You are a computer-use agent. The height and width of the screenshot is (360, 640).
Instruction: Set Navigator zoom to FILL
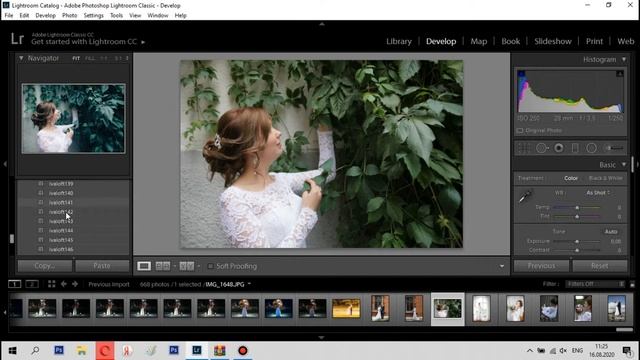(x=90, y=58)
